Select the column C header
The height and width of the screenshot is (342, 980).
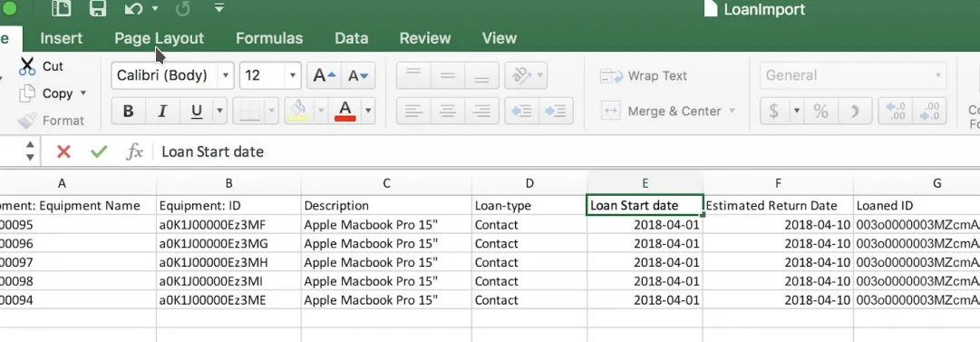tap(386, 183)
